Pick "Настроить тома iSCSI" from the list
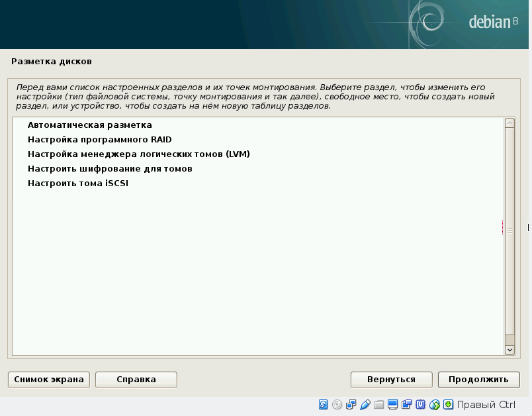The image size is (532, 416). tap(77, 183)
